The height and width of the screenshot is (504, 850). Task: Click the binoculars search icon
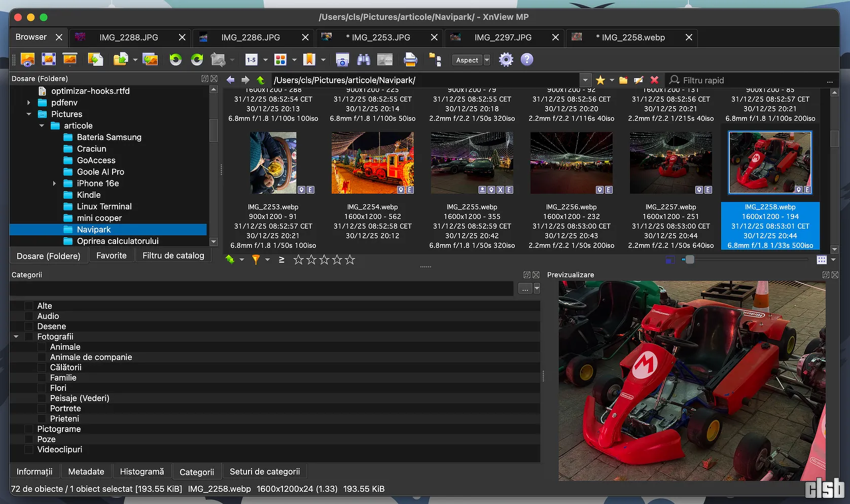click(364, 60)
